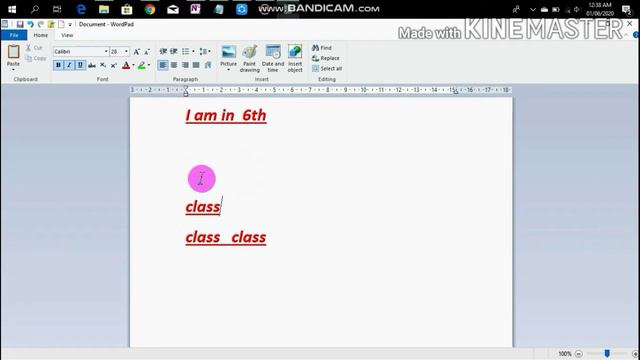Grow the font size
This screenshot has width=640, height=360.
click(137, 51)
